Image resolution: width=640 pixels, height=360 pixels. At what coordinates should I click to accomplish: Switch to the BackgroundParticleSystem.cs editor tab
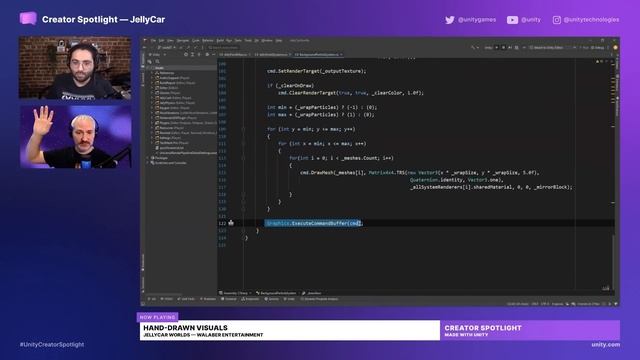point(318,54)
